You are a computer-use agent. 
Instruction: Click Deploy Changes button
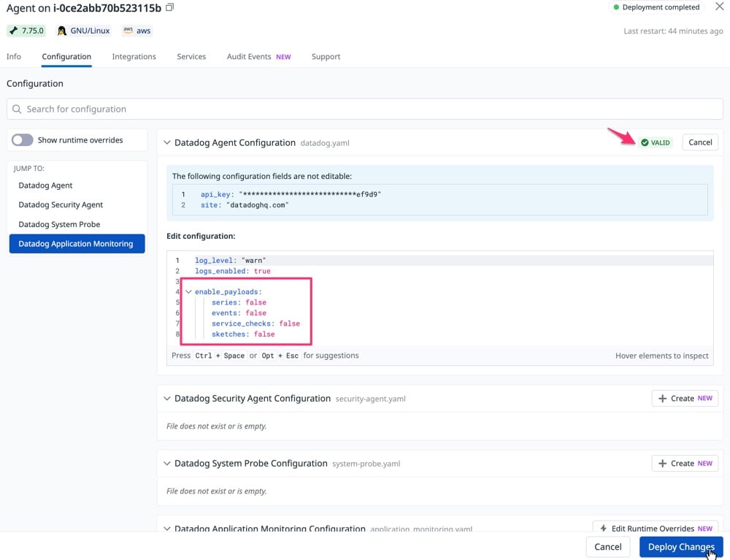[680, 546]
